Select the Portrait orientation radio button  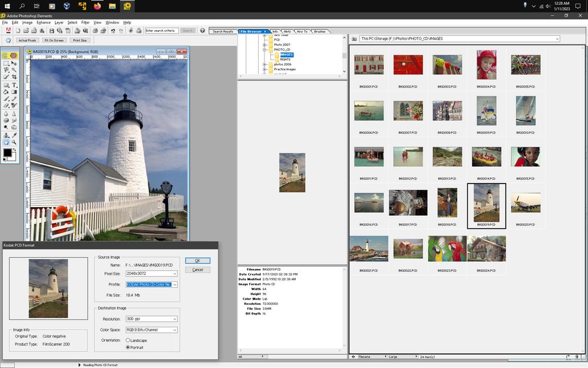pos(127,348)
